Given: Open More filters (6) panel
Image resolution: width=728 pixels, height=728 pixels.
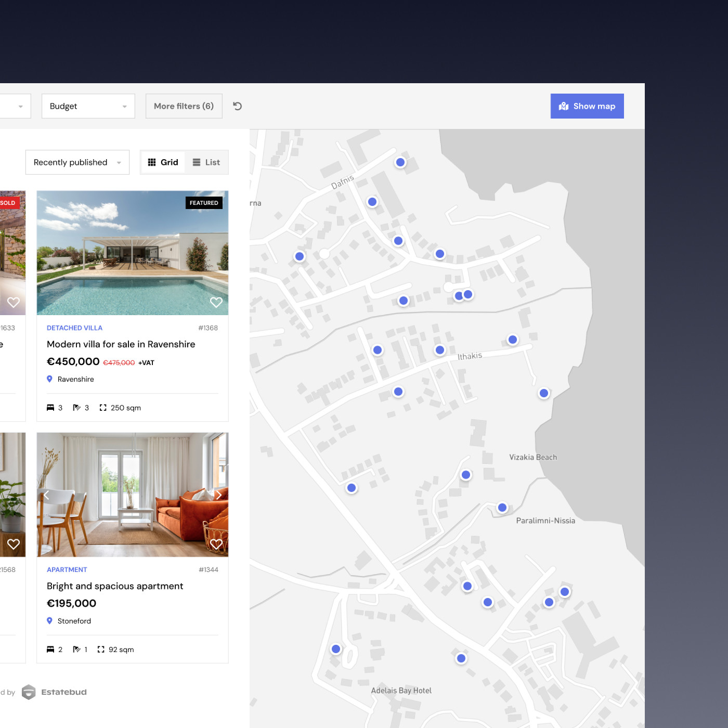Looking at the screenshot, I should coord(184,106).
